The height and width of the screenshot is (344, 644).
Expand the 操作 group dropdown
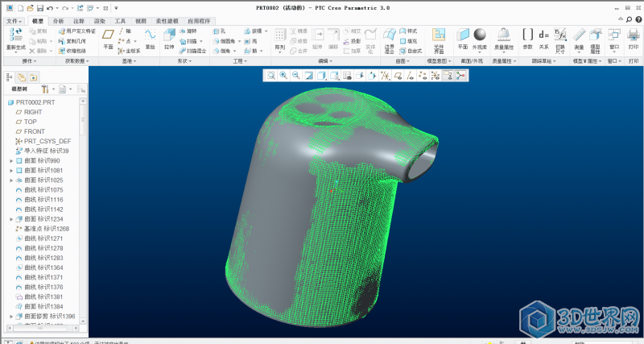(29, 61)
